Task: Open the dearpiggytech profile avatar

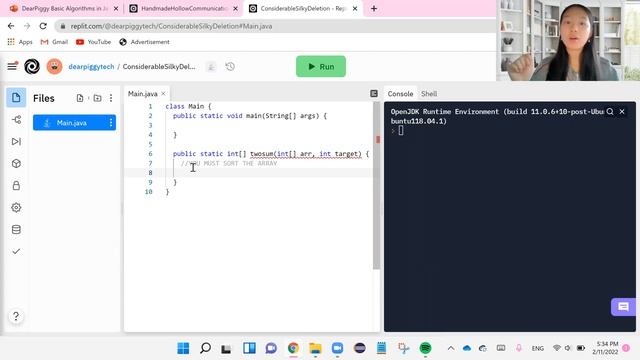Action: point(54,66)
